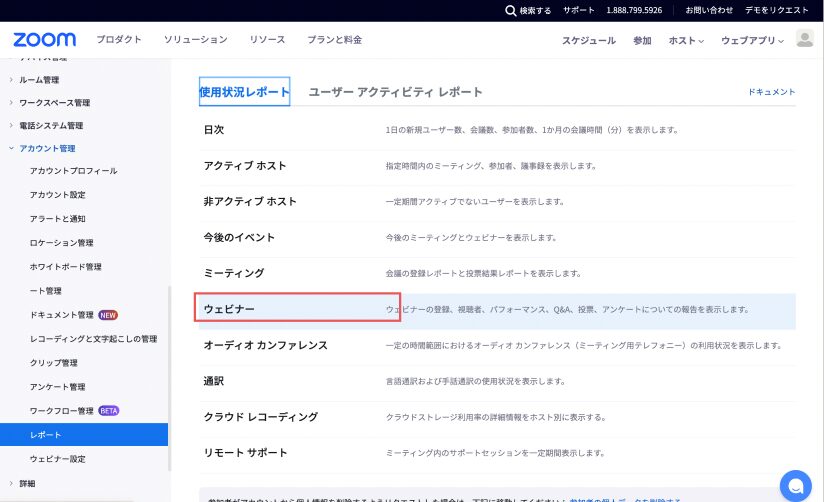Expand the ホスト dropdown
The height and width of the screenshot is (502, 824).
(x=685, y=41)
